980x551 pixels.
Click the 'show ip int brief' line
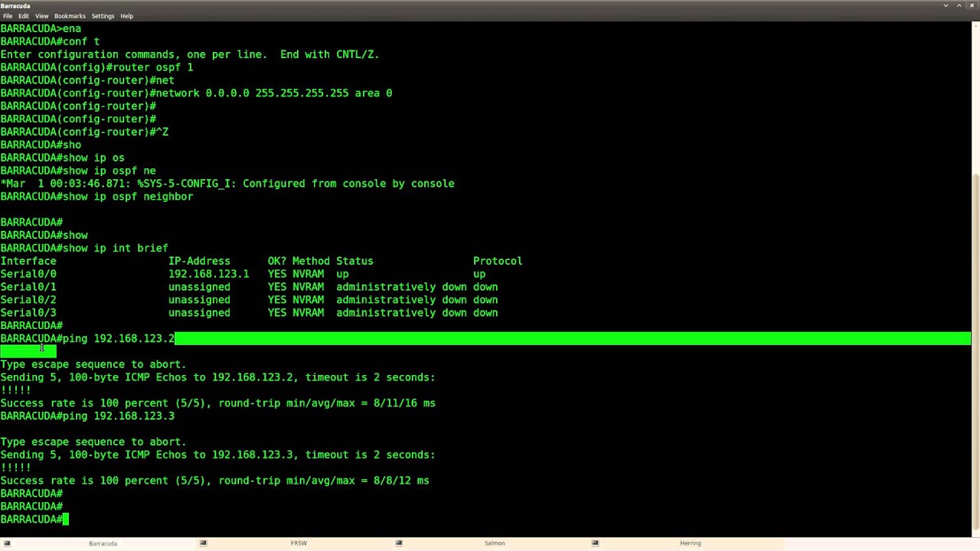click(84, 248)
